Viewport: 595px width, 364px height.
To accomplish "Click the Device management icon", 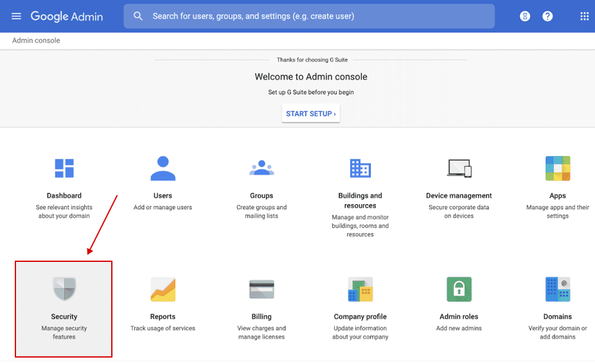I will [x=459, y=168].
